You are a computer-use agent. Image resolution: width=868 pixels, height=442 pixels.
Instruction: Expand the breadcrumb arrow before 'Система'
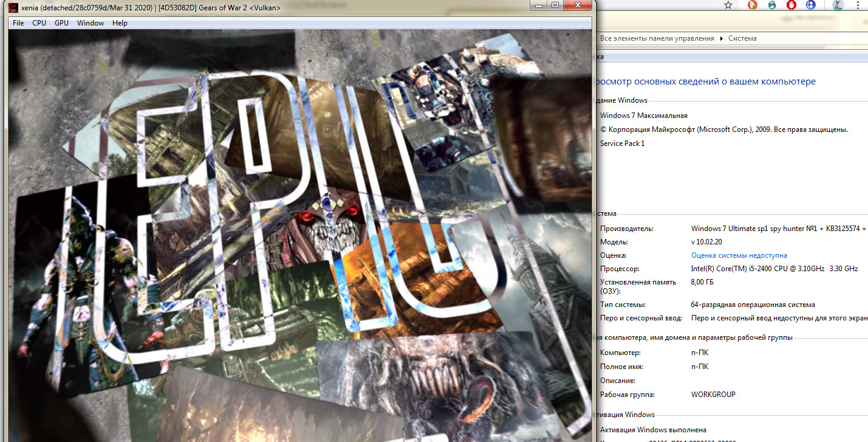[x=722, y=38]
